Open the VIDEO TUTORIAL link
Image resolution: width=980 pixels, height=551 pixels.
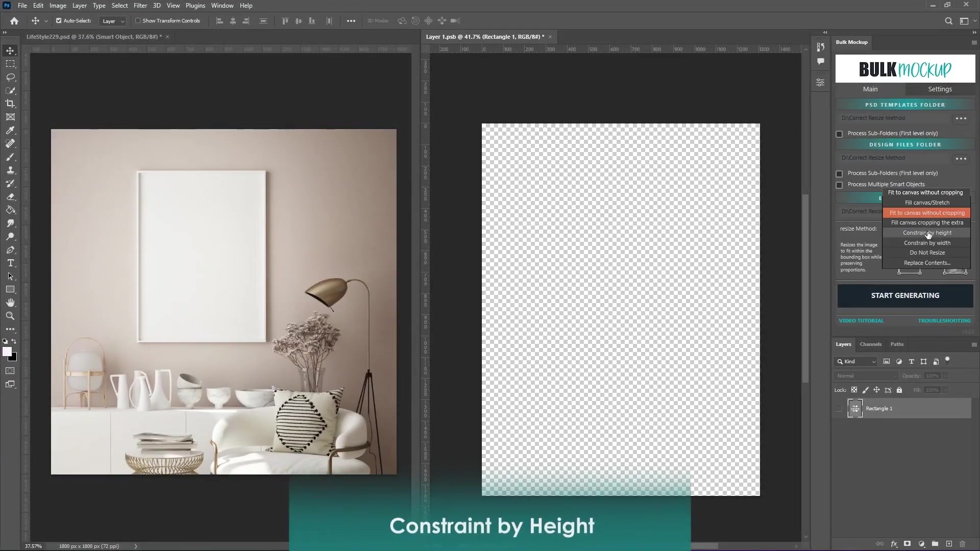[861, 320]
